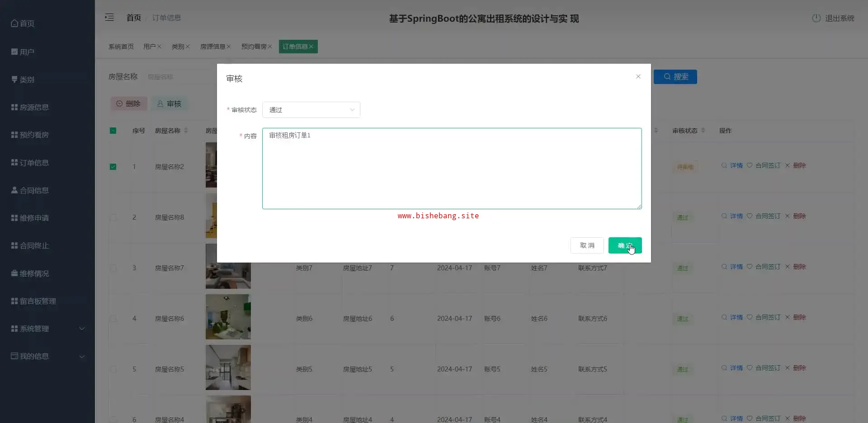Viewport: 868px width, 423px height.
Task: Expand the 系统管理 sidebar menu
Action: 47,329
